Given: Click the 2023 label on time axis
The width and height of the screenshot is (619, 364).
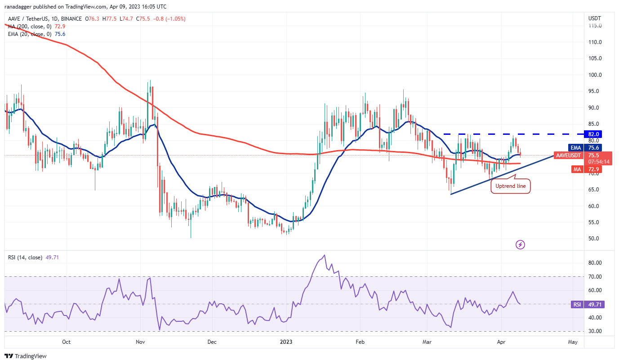Looking at the screenshot, I should tap(286, 342).
